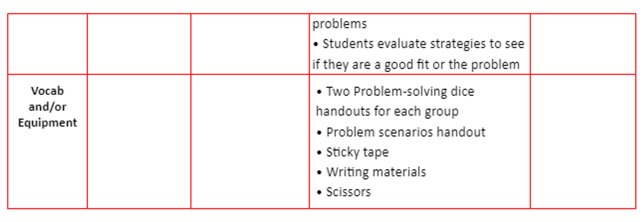Viewport: 644px width, 222px height.
Task: Click the empty cell right of the equipment list
Action: coord(583,142)
